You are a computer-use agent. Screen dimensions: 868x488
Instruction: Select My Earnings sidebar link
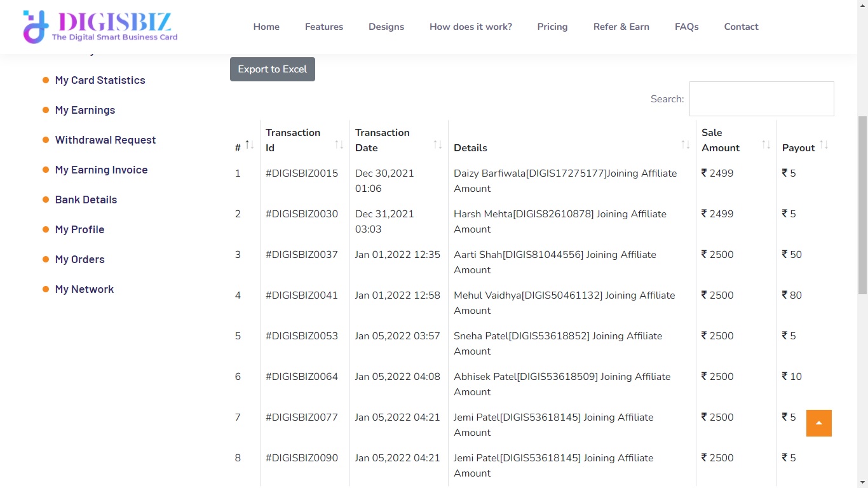pos(85,110)
